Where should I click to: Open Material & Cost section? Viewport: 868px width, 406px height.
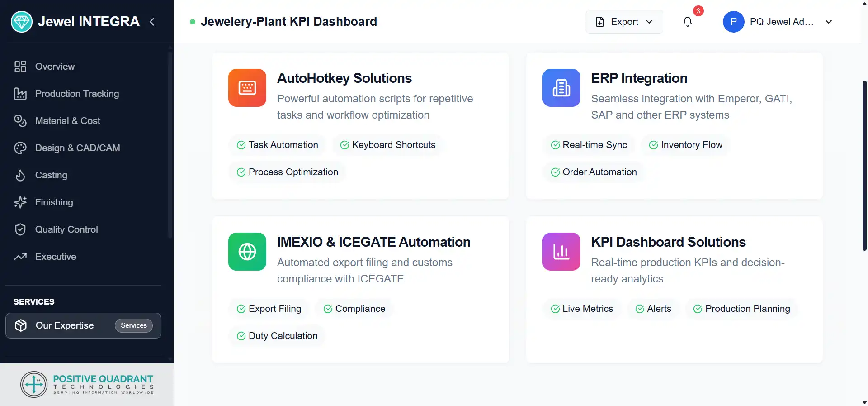coord(83,121)
